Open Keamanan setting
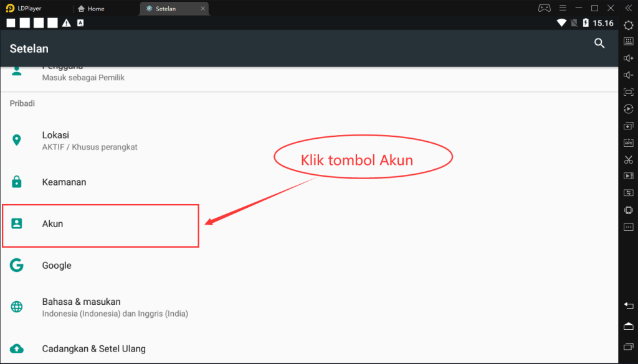Screen dimensions: 638x364 pyautogui.click(x=309, y=182)
